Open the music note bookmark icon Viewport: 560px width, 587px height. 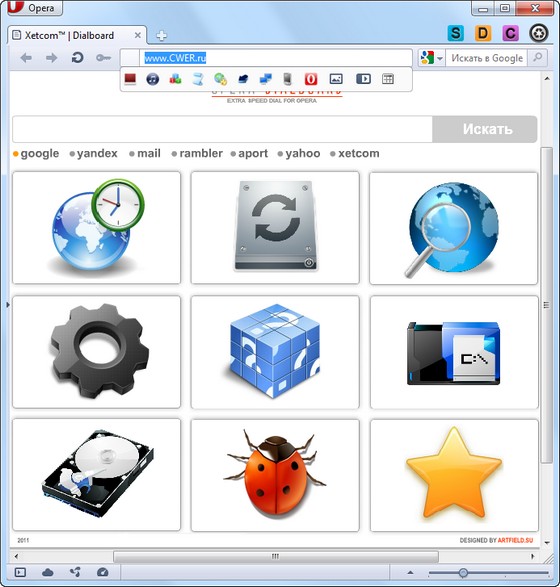click(x=152, y=79)
